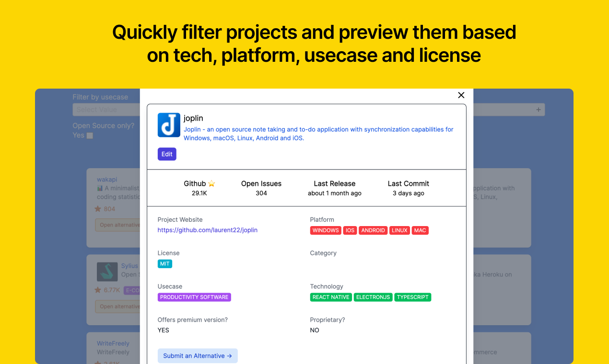The width and height of the screenshot is (609, 364).
Task: Click the plus icon in the right filter field
Action: click(539, 110)
